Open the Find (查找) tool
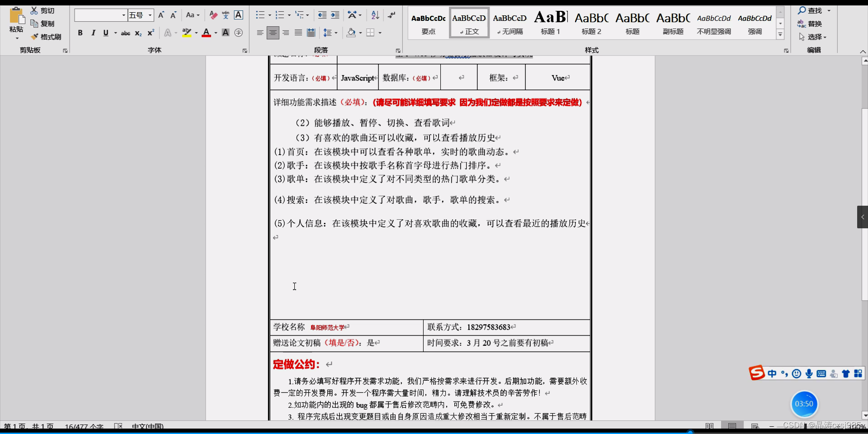Image resolution: width=868 pixels, height=434 pixels. [810, 10]
